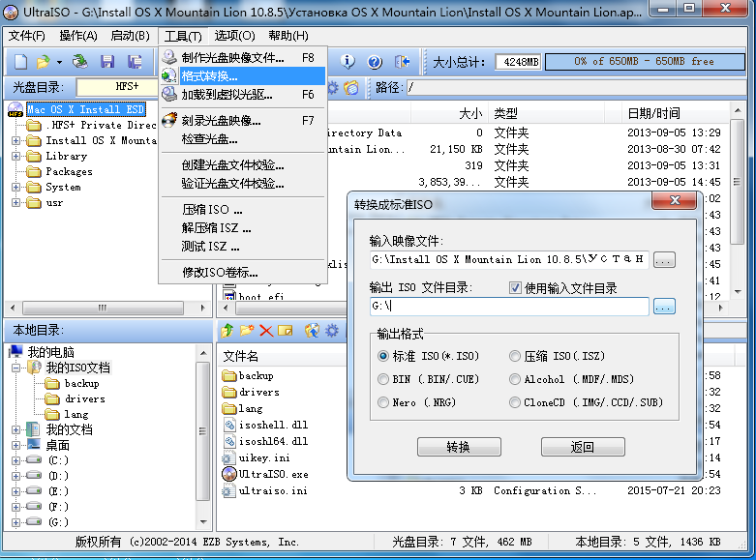Save the image using the floppy disk icon
Viewport: 756px width, 560px height.
[107, 62]
